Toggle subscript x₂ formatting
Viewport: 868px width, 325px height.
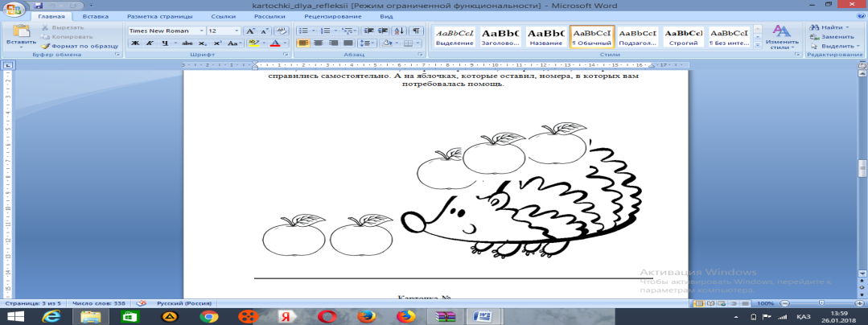coord(202,43)
